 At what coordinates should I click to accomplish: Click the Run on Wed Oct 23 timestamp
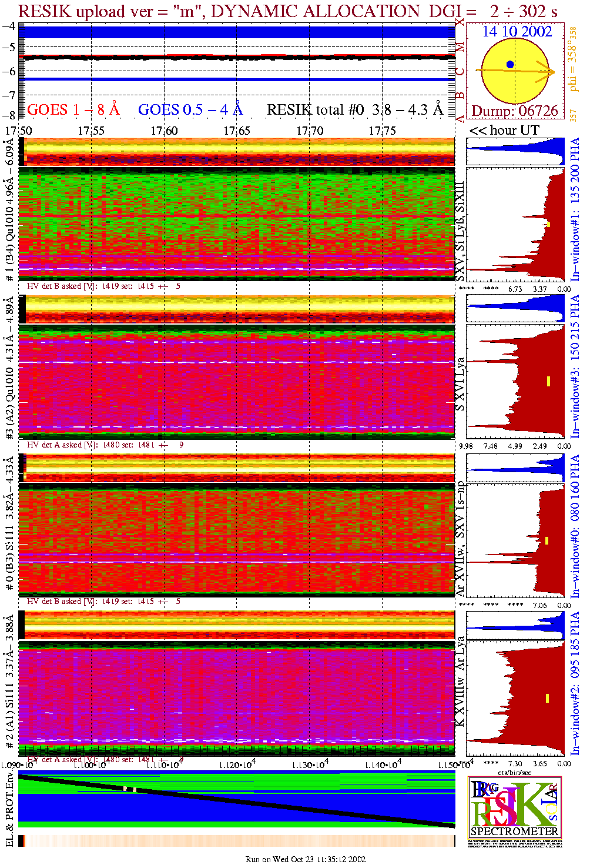point(306,859)
